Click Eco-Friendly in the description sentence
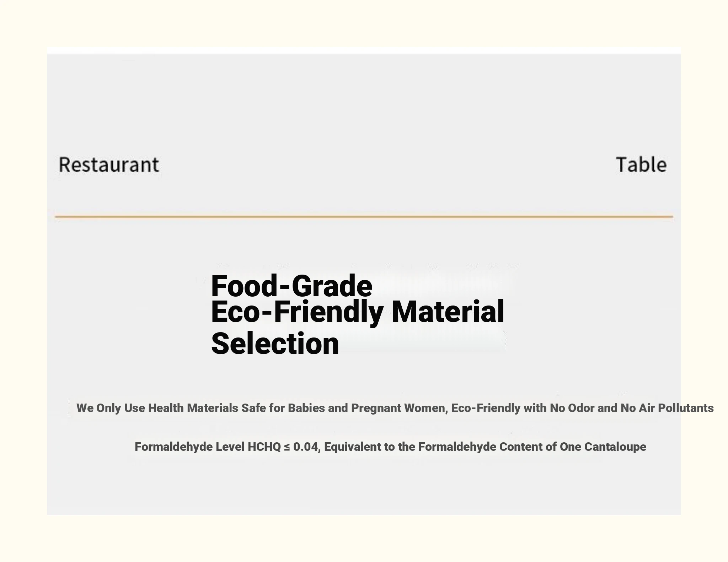The image size is (728, 562). click(486, 408)
